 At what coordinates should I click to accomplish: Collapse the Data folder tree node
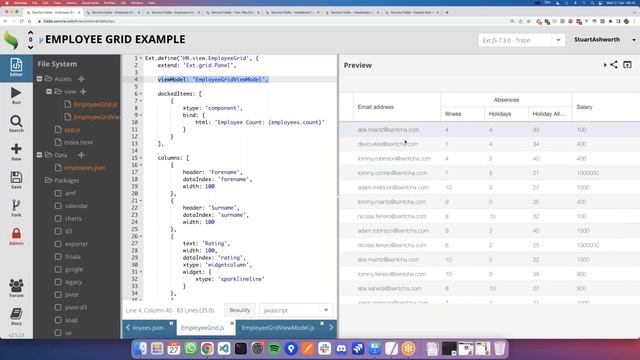40,155
